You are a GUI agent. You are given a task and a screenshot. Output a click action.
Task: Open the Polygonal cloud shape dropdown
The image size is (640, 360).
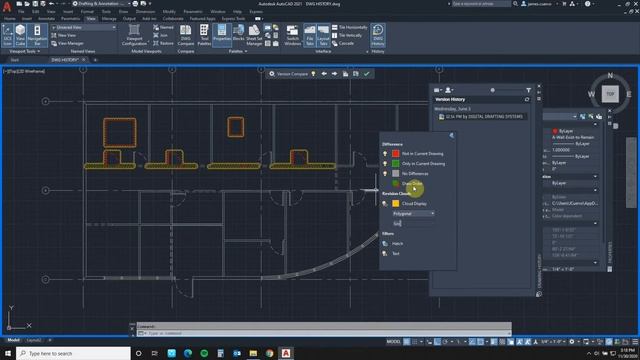pyautogui.click(x=413, y=213)
